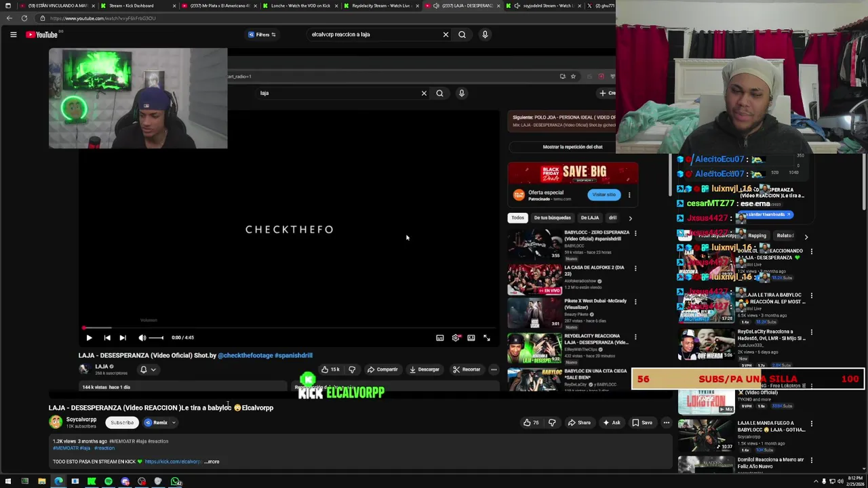Select the 'De LAJA' chip

coord(589,218)
